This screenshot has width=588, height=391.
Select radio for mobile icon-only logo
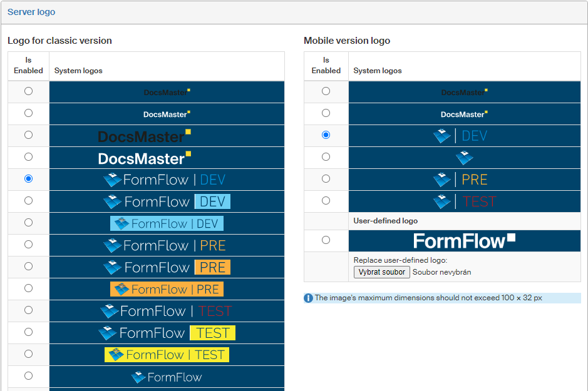click(326, 157)
